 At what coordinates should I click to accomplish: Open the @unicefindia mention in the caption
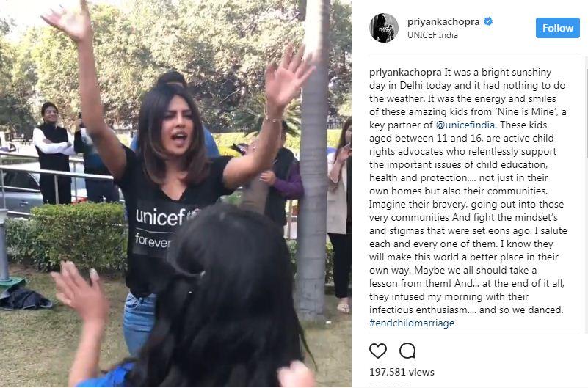465,125
